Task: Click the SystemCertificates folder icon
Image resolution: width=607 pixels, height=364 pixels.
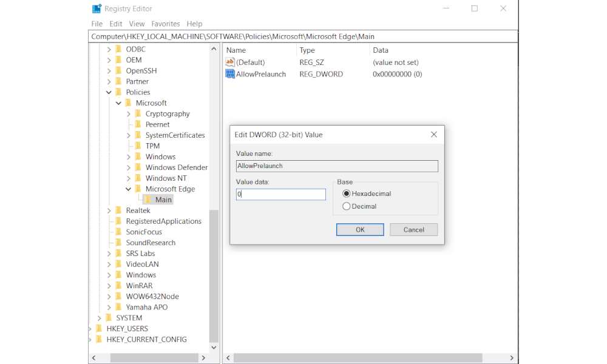Action: click(138, 135)
